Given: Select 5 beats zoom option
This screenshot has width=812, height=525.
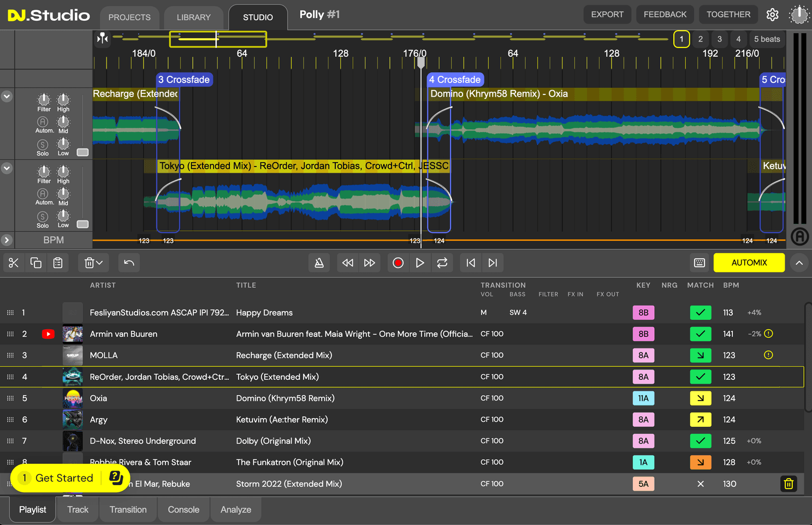Looking at the screenshot, I should [x=767, y=39].
